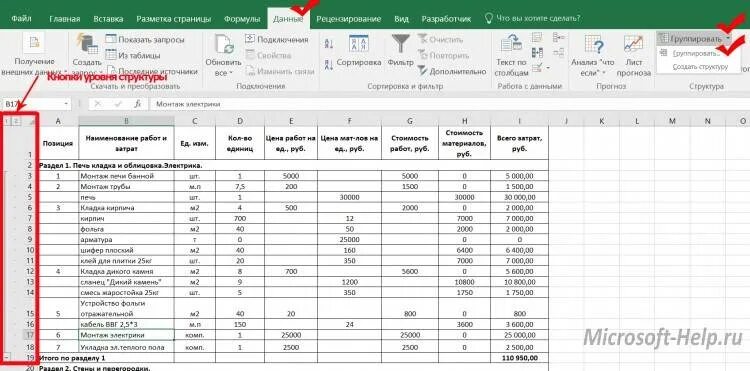Switch to the Файл tab
Screen dimensions: 750x371
pyautogui.click(x=22, y=19)
